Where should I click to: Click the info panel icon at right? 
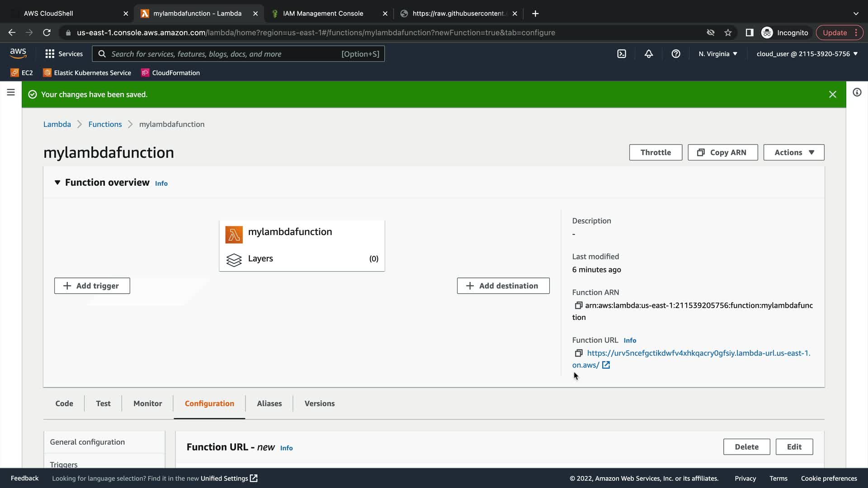point(857,93)
